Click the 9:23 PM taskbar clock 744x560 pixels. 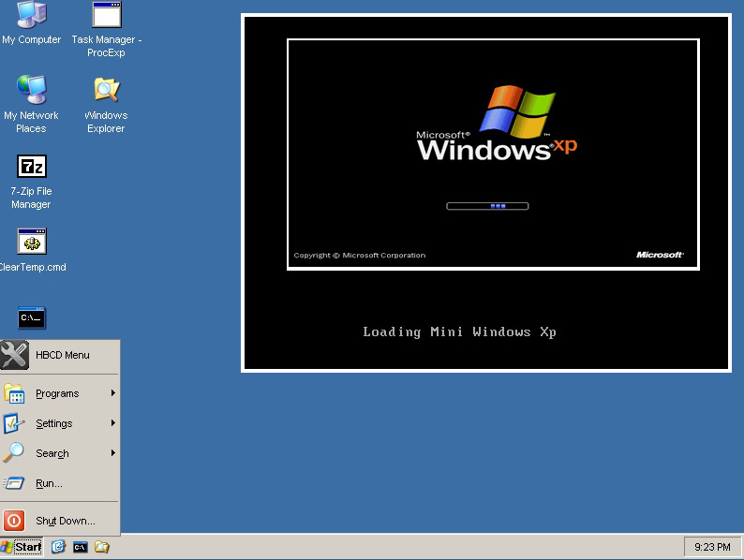(712, 547)
